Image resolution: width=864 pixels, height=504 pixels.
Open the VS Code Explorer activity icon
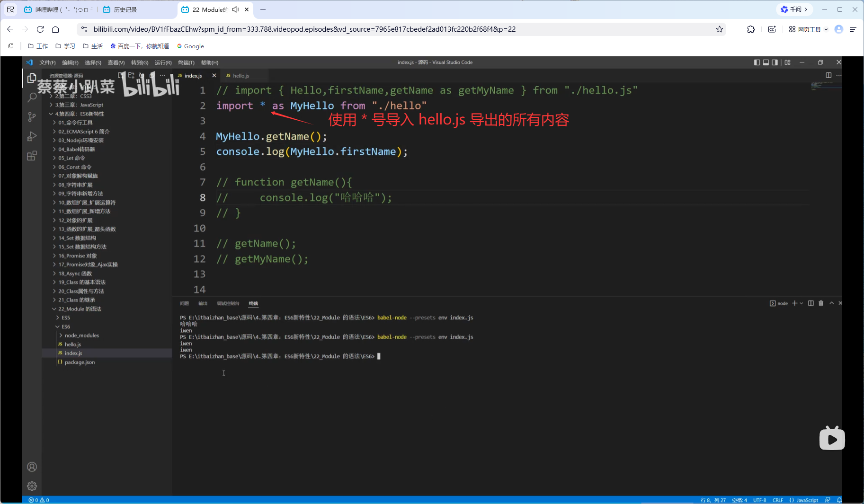[32, 78]
